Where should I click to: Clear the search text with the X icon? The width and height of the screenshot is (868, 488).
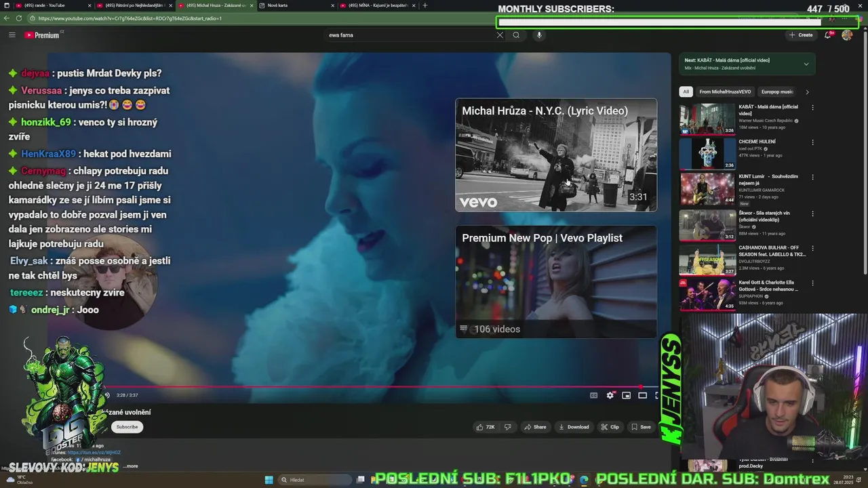click(500, 35)
